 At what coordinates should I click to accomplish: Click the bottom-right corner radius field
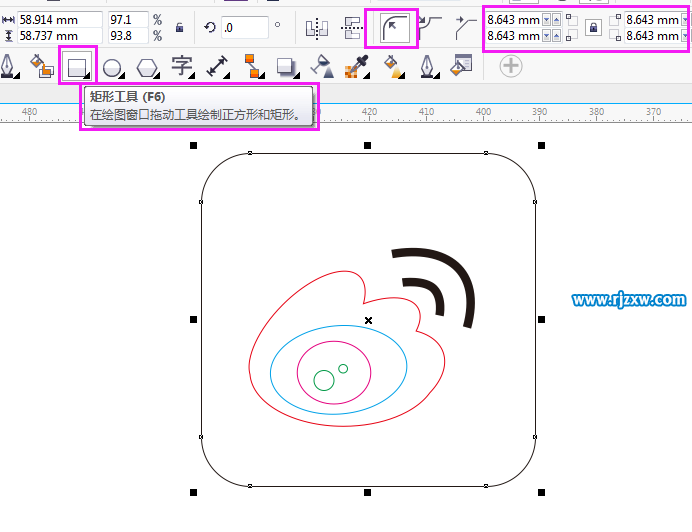click(x=652, y=36)
